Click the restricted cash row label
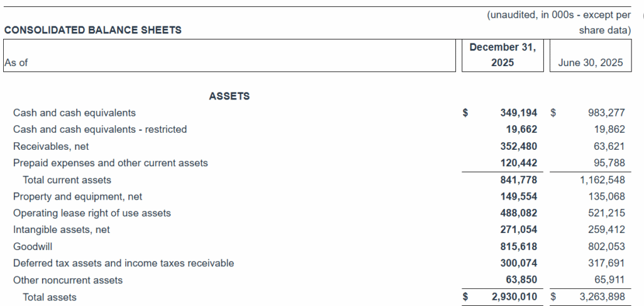 point(100,129)
